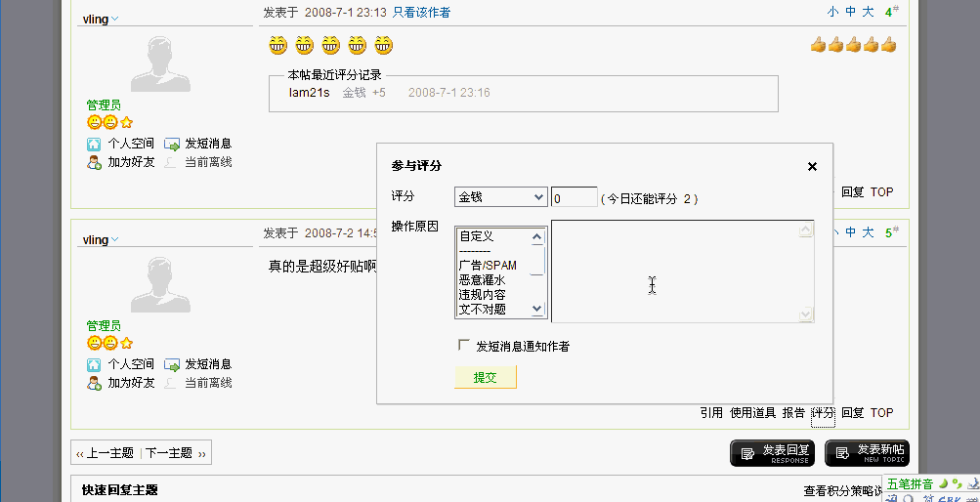Click first grinning emoticon in 4# post
980x502 pixels.
pyautogui.click(x=278, y=45)
